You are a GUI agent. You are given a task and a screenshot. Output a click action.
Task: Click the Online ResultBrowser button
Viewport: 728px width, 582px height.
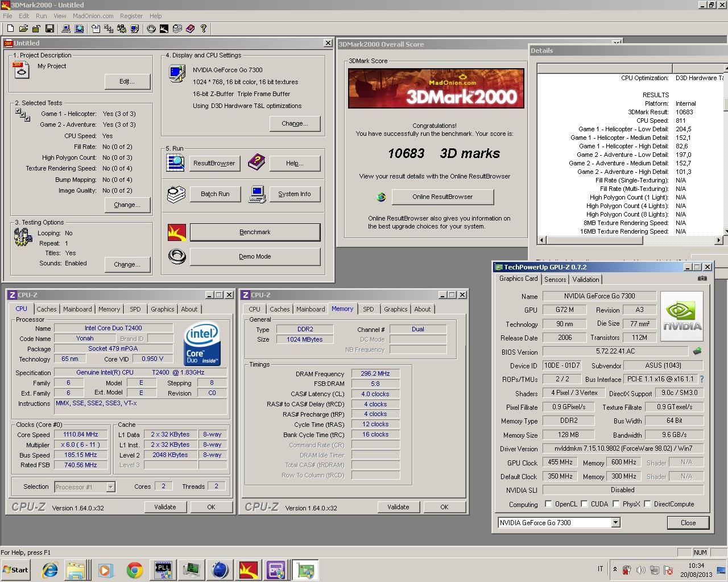442,197
